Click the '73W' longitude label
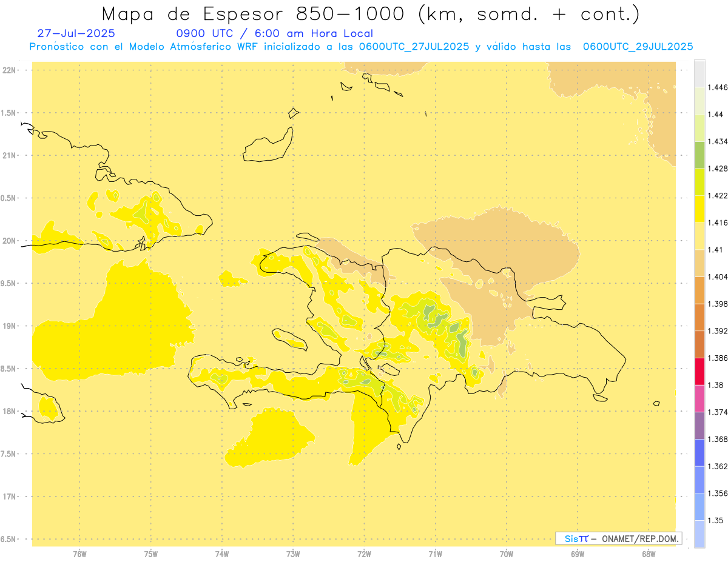728x562 pixels. (293, 554)
